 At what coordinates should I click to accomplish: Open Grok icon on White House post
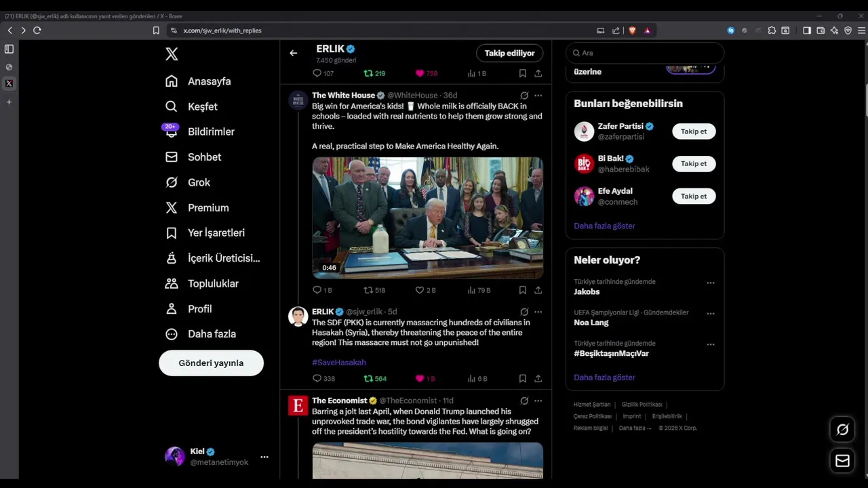[x=524, y=96]
